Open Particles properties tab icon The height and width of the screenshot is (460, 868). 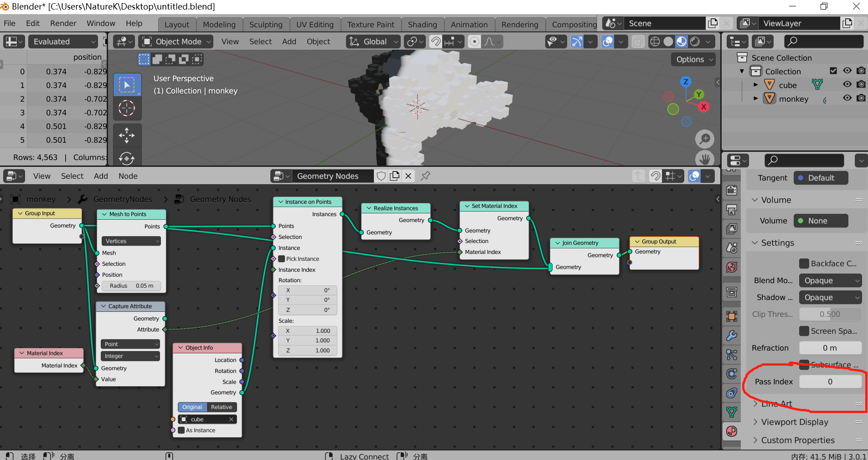click(732, 355)
